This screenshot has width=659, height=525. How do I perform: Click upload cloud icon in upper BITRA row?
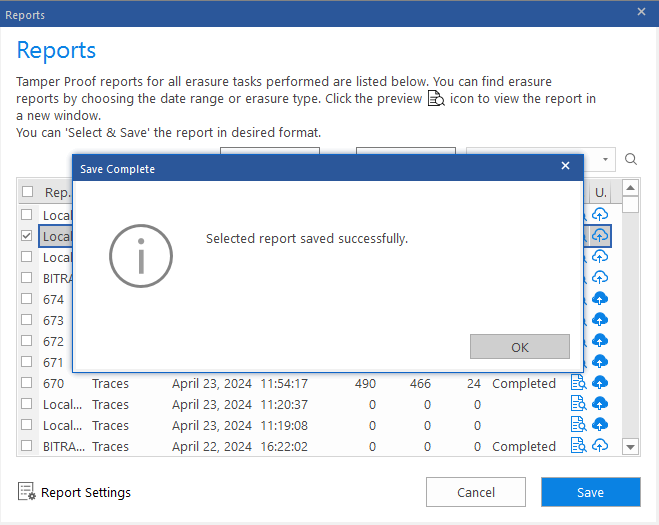pos(600,277)
